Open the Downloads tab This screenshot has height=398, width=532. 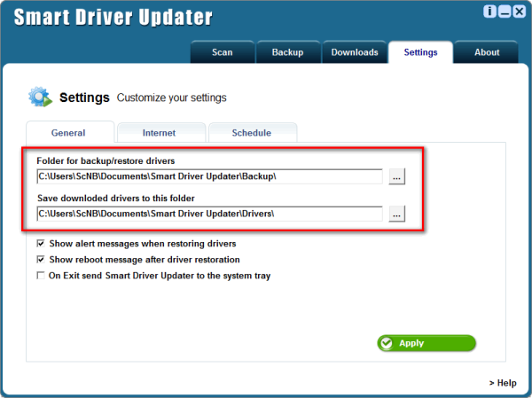pyautogui.click(x=355, y=52)
